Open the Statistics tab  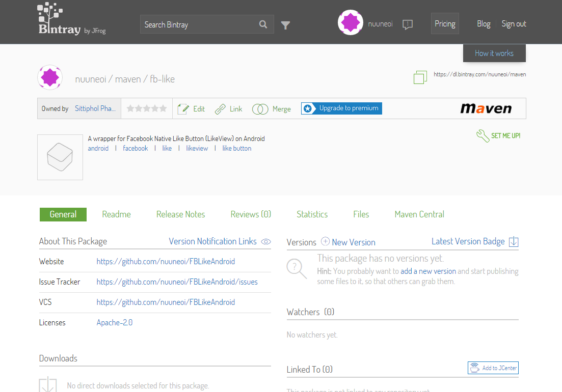[312, 214]
